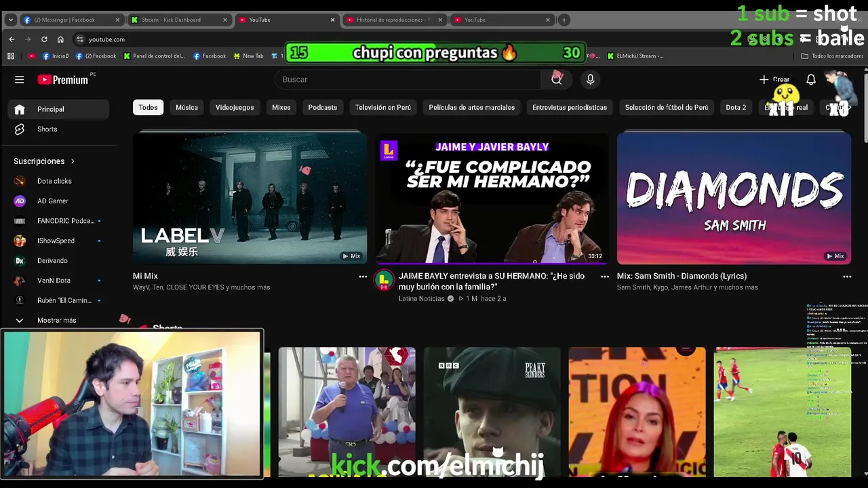This screenshot has height=488, width=868.
Task: Open options menu for JAIME BAYLY video
Action: click(x=605, y=277)
